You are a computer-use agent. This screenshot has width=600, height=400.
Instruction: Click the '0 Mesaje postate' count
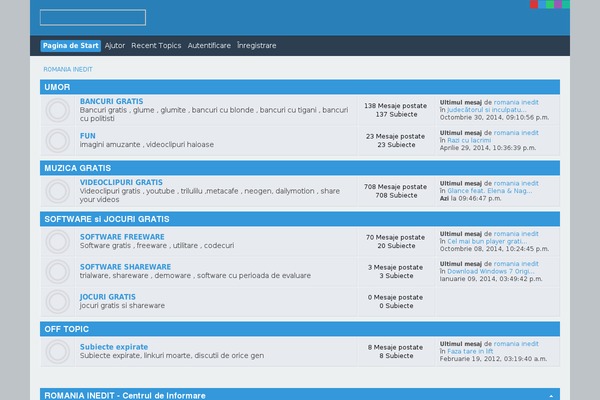(x=396, y=297)
